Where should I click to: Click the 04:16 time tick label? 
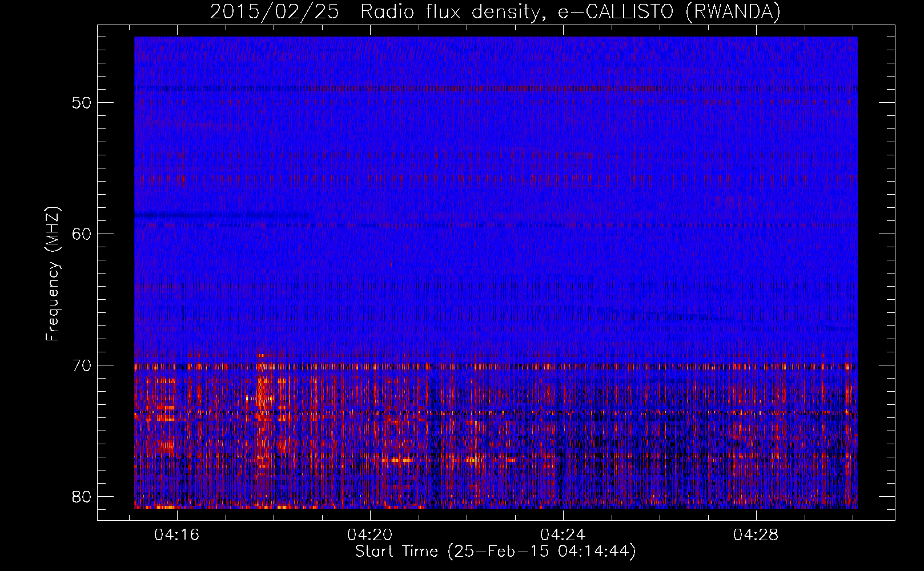coord(177,535)
